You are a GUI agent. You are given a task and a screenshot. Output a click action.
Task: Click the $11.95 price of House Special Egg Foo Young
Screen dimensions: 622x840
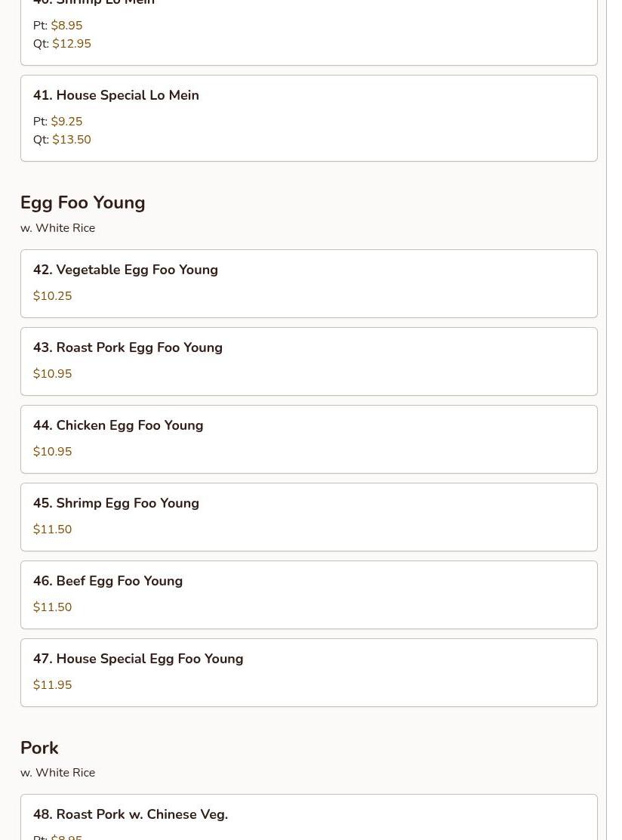point(52,685)
